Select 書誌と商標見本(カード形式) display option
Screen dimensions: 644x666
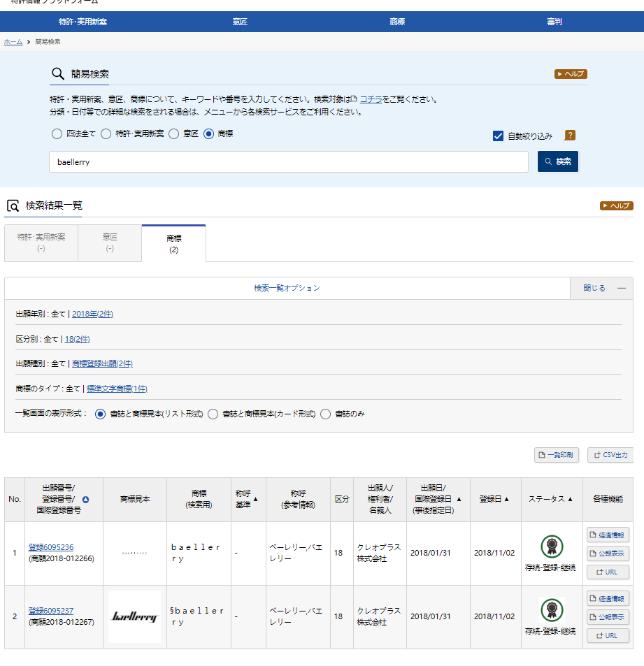click(213, 414)
